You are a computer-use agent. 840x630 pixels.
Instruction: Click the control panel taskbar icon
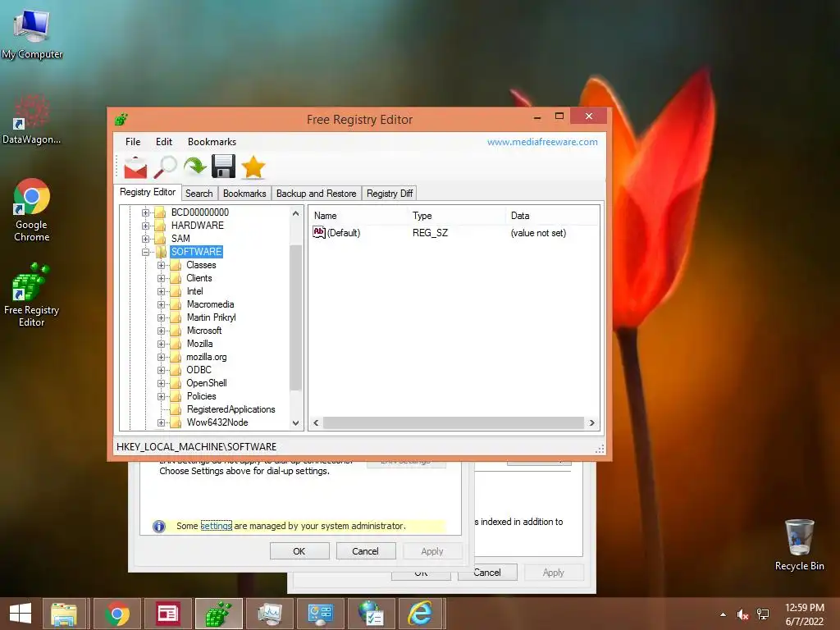(321, 614)
